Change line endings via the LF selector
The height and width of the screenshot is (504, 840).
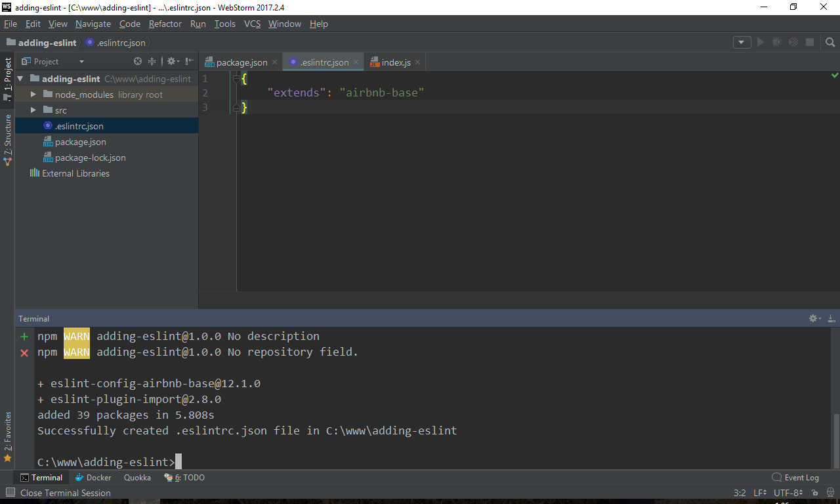(759, 493)
